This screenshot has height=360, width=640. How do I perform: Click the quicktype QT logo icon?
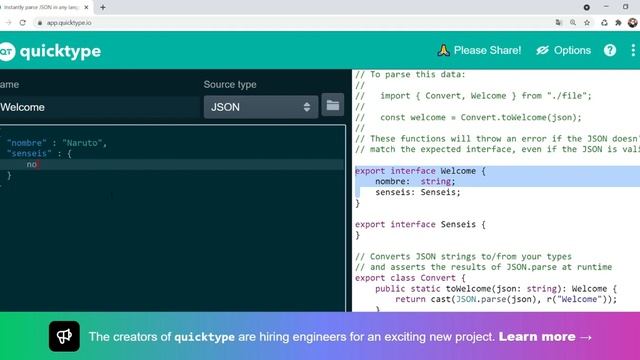click(7, 51)
